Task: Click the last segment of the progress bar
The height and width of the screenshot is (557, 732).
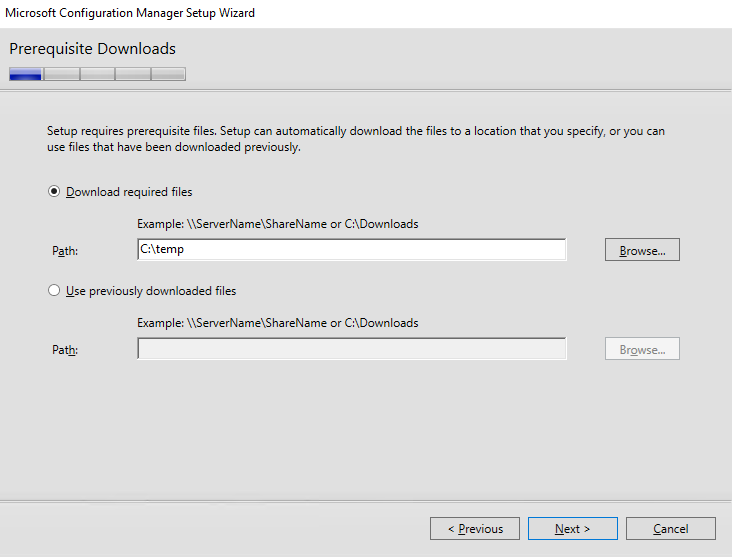Action: 168,74
